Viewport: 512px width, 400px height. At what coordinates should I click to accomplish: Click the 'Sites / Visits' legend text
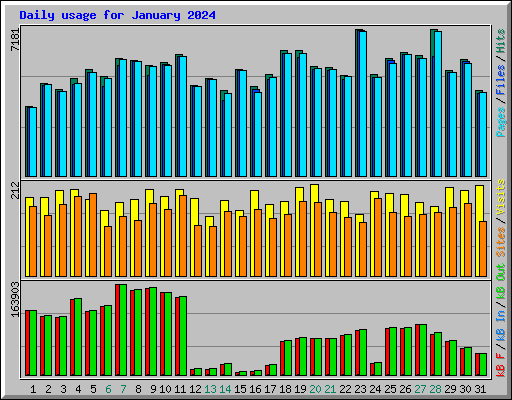tap(501, 218)
